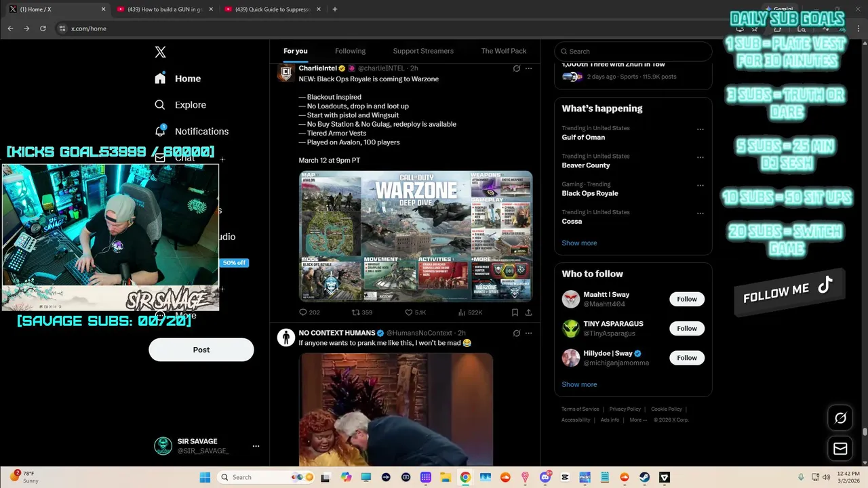Close the Home / X browser tab
This screenshot has height=488, width=868.
[103, 9]
